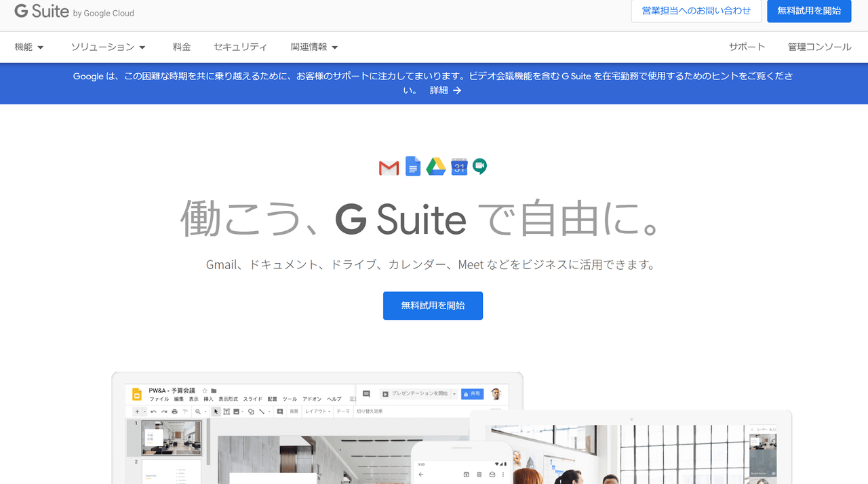Image resolution: width=868 pixels, height=484 pixels.
Task: Select the cursor tool in Slides toolbar
Action: (x=216, y=411)
